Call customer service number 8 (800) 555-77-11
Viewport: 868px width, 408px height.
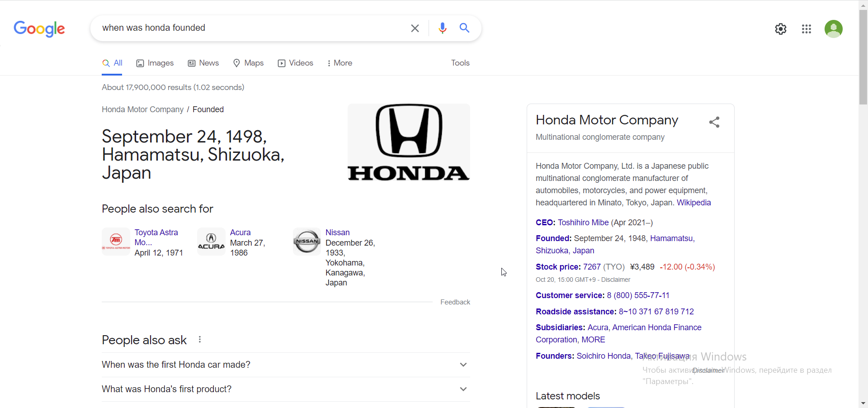[x=638, y=295]
